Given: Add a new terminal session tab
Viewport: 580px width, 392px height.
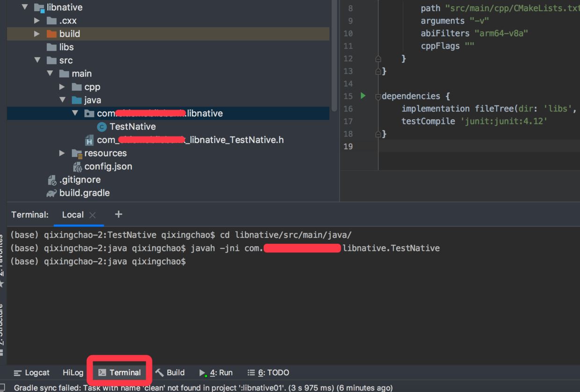Looking at the screenshot, I should tap(118, 214).
